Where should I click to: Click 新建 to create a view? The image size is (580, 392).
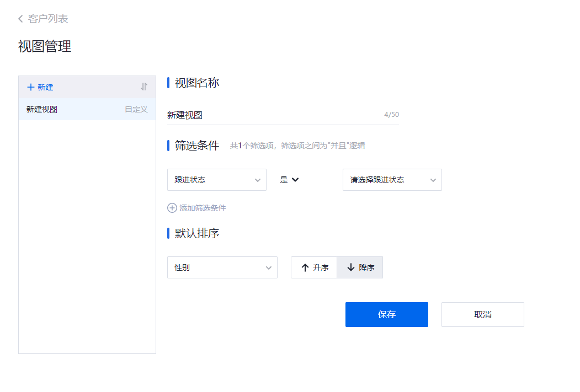[x=45, y=87]
